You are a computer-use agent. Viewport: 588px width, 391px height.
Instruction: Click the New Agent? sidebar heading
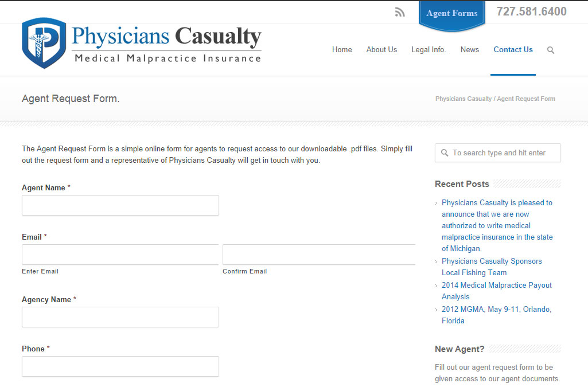(460, 349)
